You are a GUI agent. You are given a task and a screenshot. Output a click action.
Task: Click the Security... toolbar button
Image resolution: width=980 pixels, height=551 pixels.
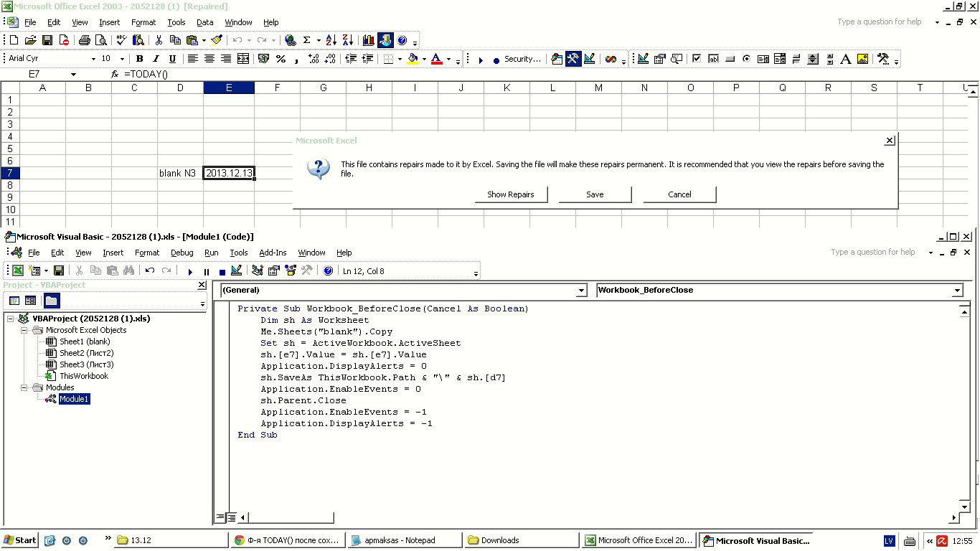[x=522, y=59]
